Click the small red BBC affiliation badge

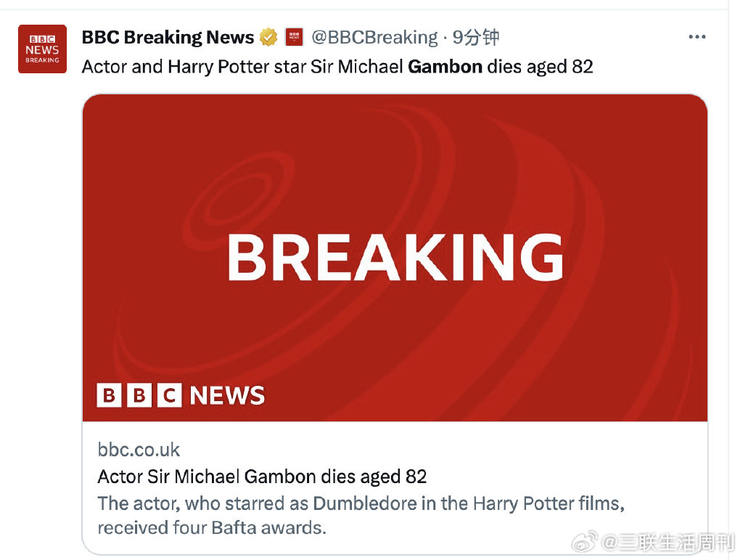coord(294,37)
